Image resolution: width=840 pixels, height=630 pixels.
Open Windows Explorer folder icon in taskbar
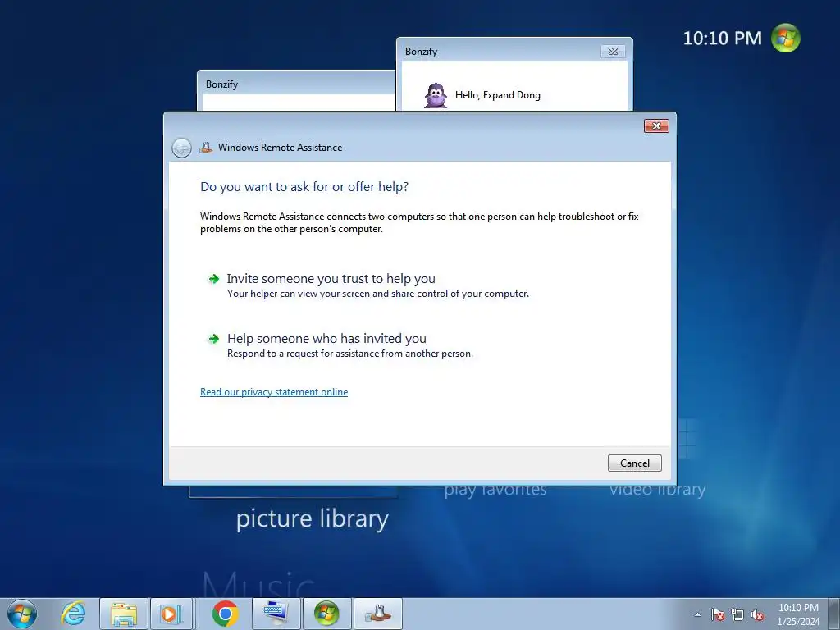point(124,614)
